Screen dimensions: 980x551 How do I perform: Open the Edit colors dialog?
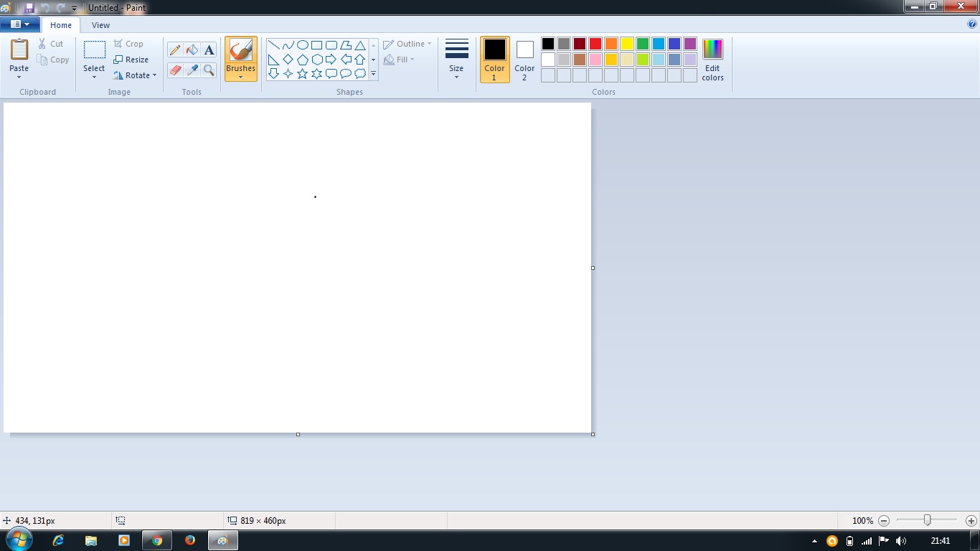[x=713, y=60]
